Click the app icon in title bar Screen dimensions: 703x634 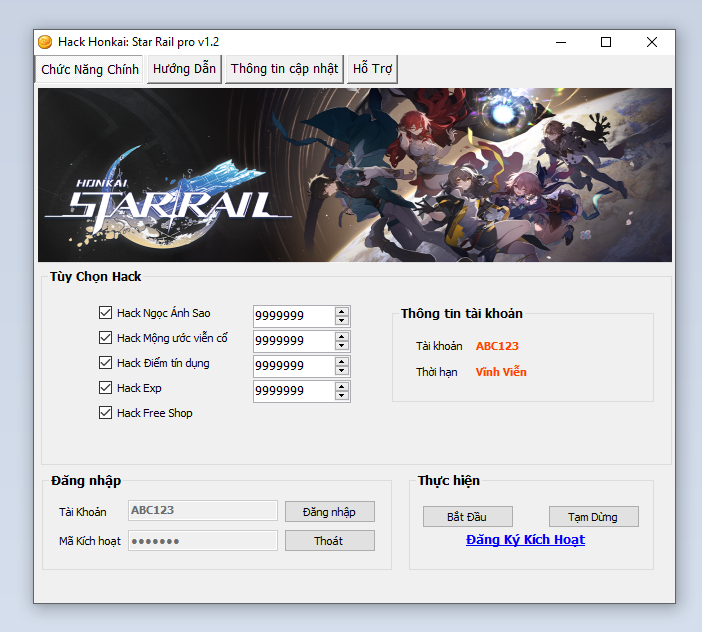pyautogui.click(x=45, y=42)
